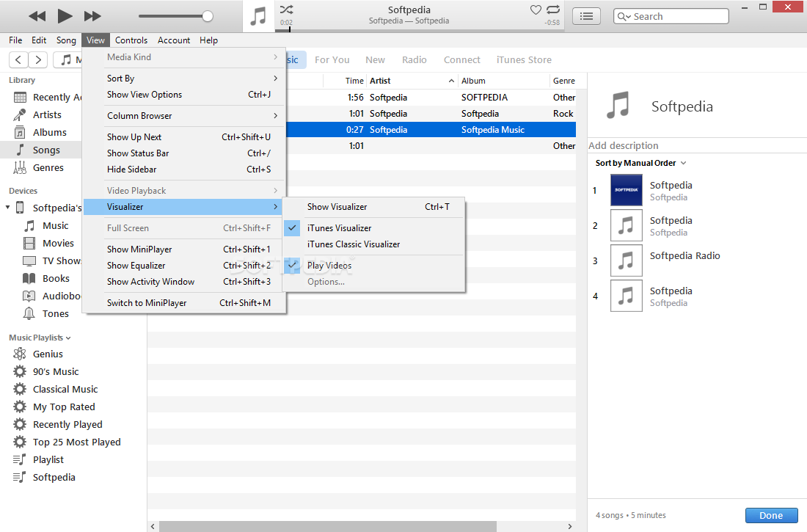Open the Search options dropdown magnifier
The height and width of the screenshot is (532, 807).
pos(624,16)
